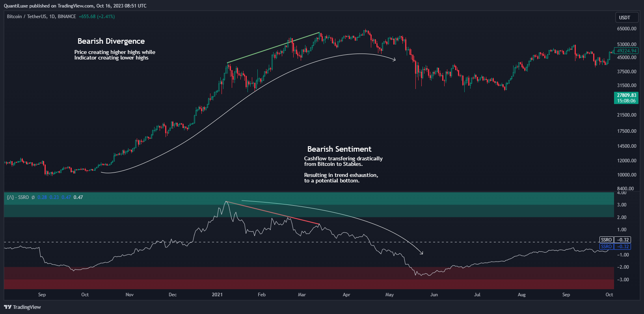The width and height of the screenshot is (644, 314).
Task: Click the 31500.00 price axis label
Action: (x=627, y=85)
